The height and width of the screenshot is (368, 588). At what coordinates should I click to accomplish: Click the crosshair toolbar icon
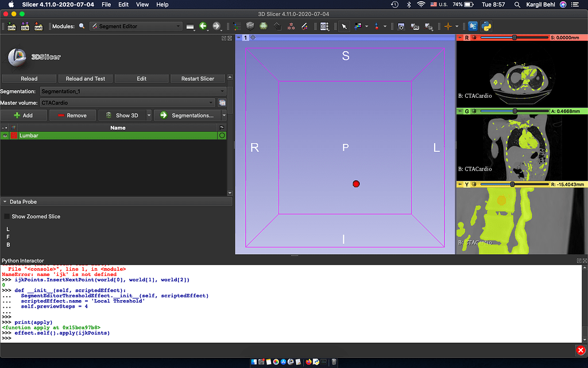(448, 26)
